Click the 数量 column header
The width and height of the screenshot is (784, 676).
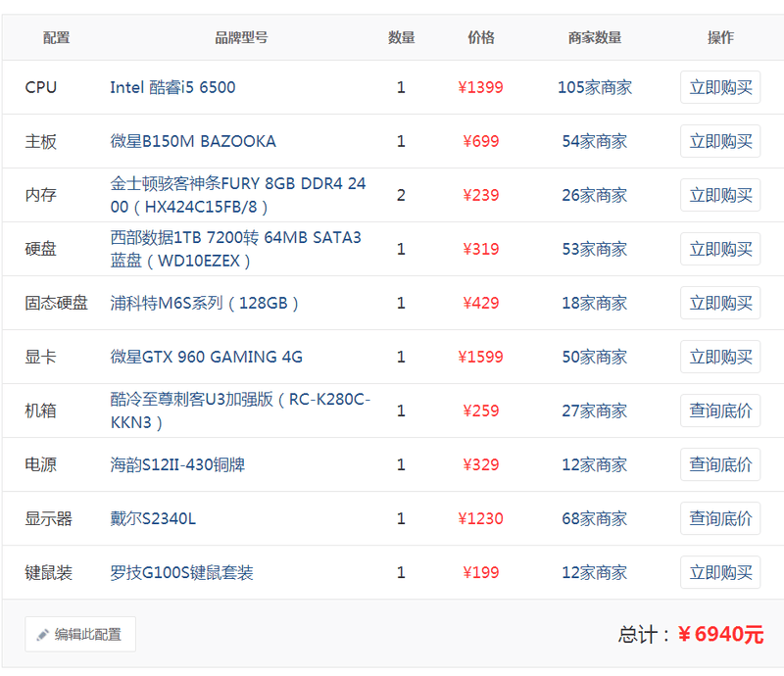[402, 37]
